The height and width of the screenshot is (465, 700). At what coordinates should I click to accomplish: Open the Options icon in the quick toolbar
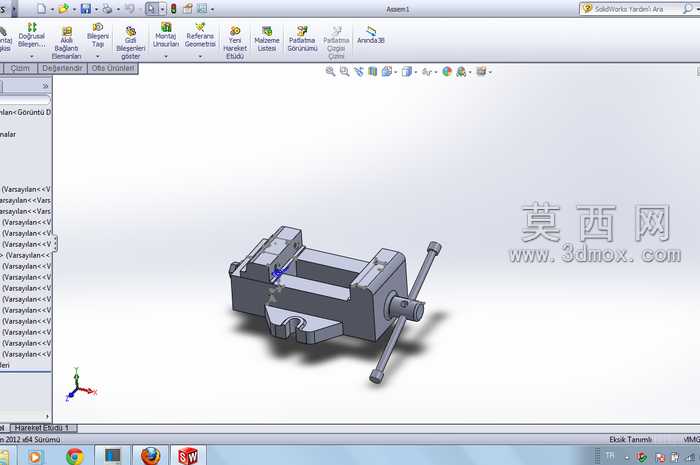(202, 8)
